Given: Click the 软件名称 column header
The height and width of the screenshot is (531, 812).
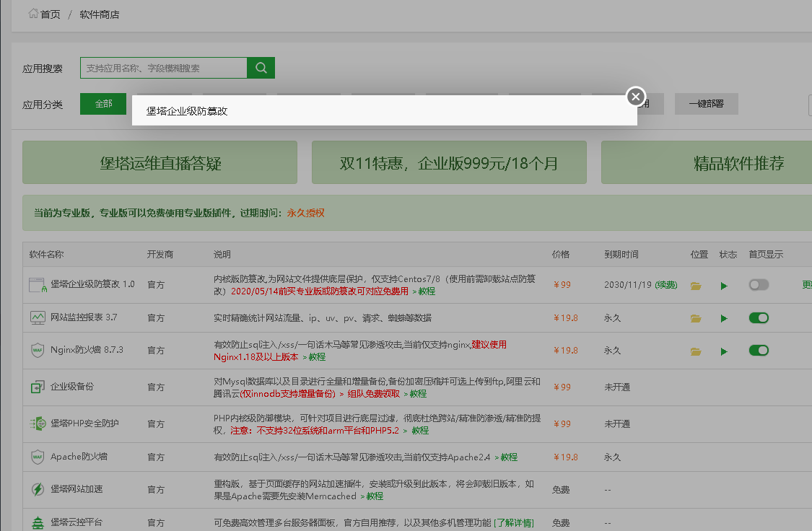Looking at the screenshot, I should [x=47, y=254].
